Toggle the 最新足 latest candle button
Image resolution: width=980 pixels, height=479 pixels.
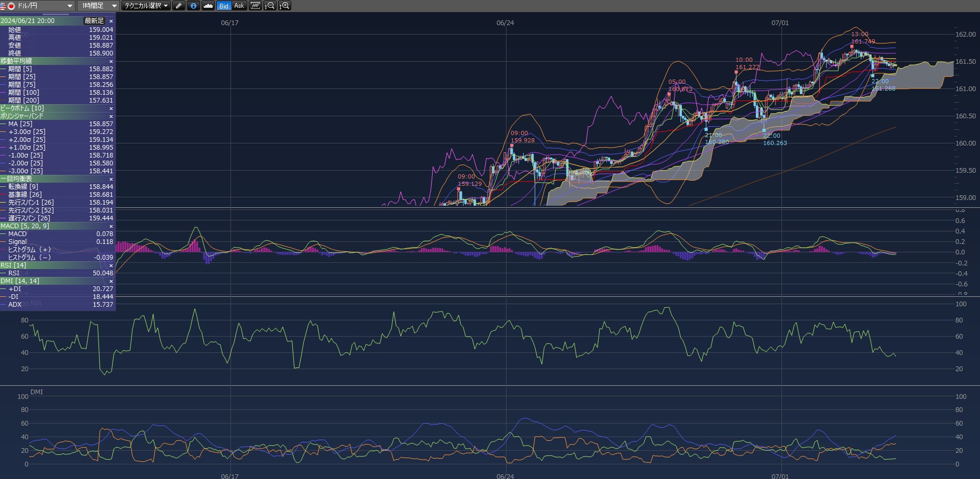coord(94,21)
